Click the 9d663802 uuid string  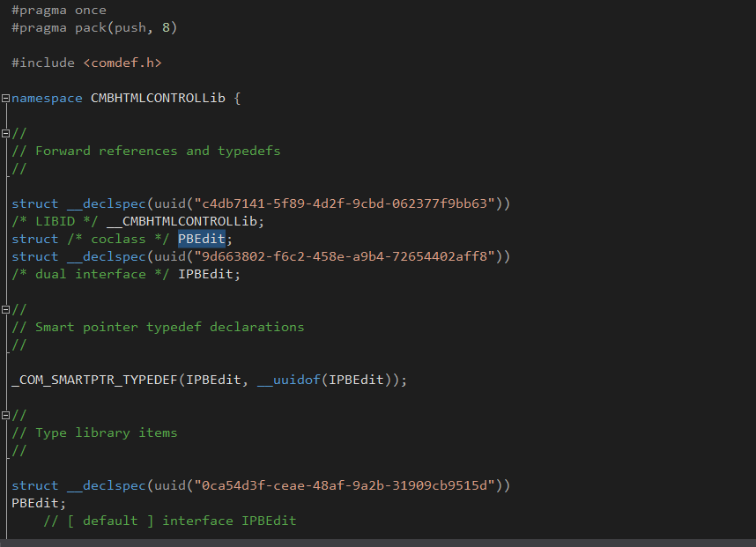[x=344, y=256]
